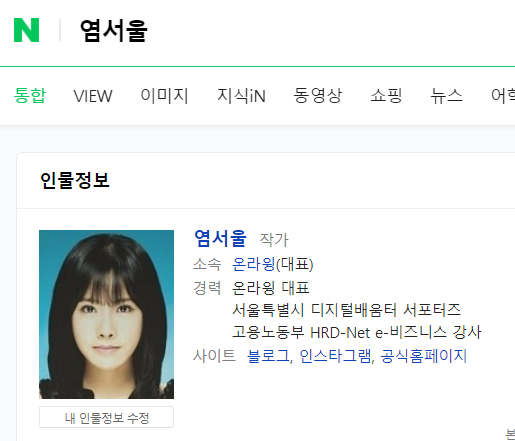The image size is (515, 441).
Task: Switch to the 통합 tab
Action: (x=30, y=95)
